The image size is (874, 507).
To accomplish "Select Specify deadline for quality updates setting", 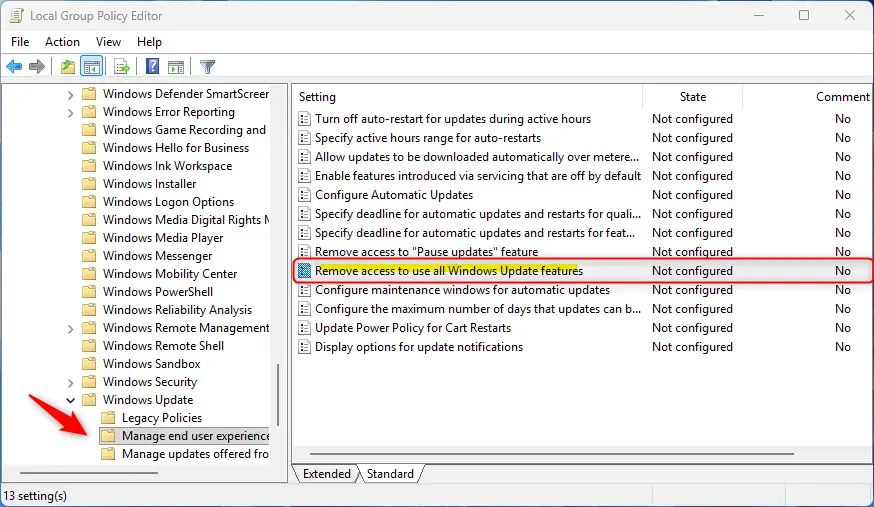I will pos(478,214).
